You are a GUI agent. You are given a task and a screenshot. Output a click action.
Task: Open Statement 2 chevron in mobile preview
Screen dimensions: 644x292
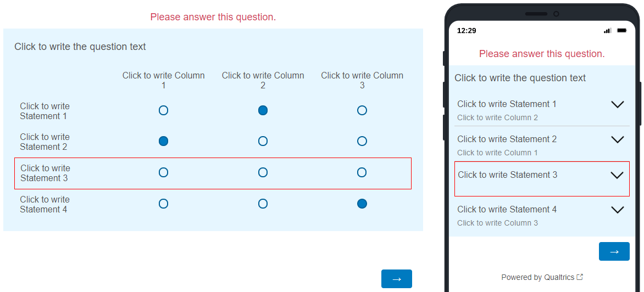tap(617, 139)
